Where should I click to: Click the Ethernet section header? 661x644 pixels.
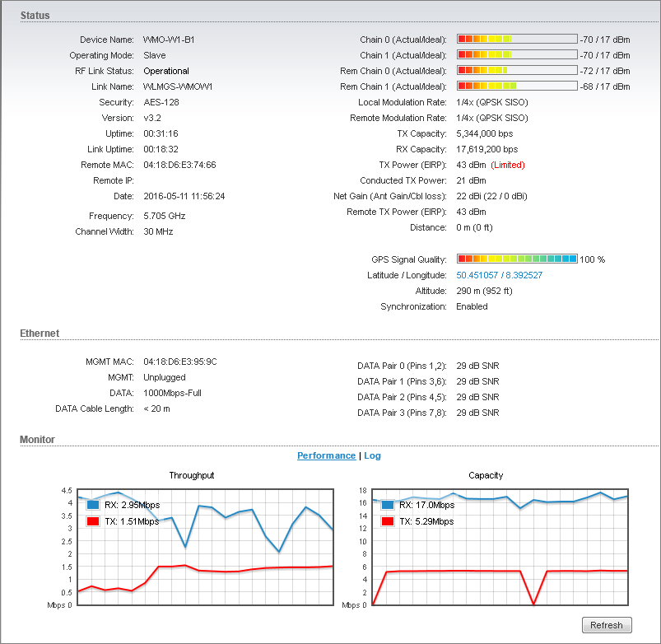coord(40,334)
